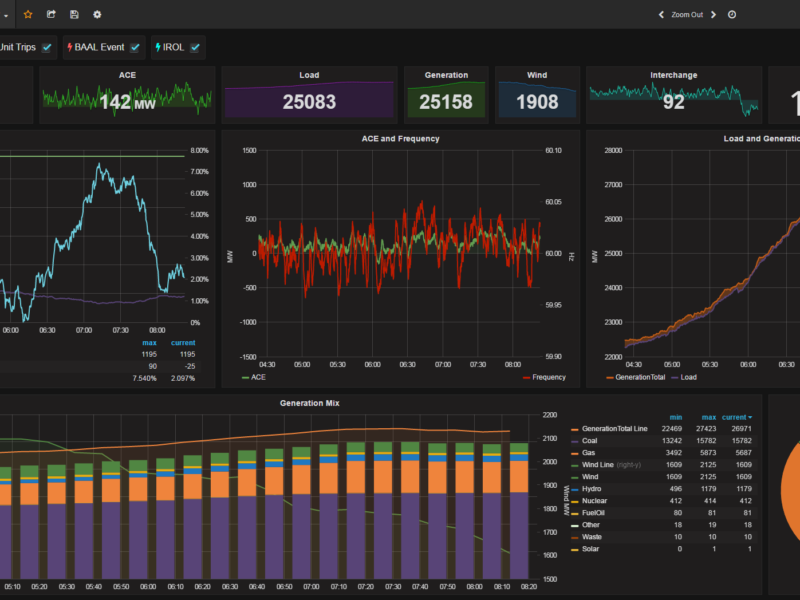Click Gas legend color swatch
This screenshot has height=600, width=800.
coord(574,453)
